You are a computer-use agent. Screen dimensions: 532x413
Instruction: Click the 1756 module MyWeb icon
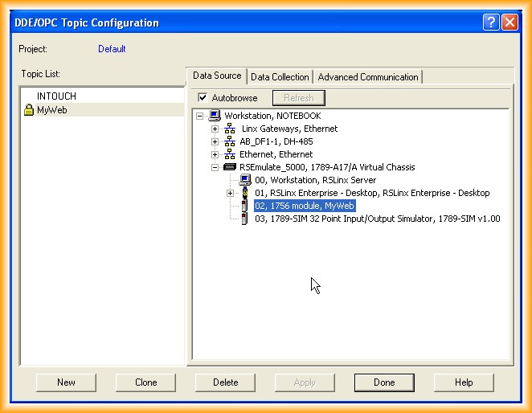coord(245,206)
